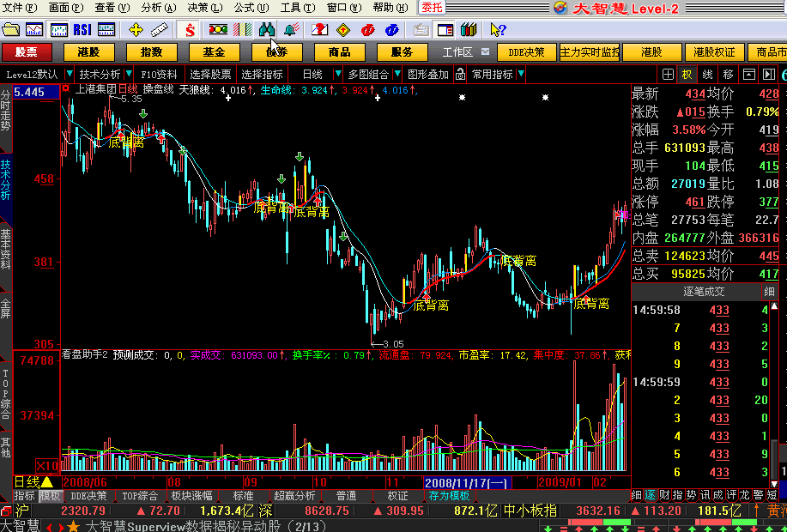Click the previous red arrow in news ticker
Screen dimensions: 787x532
point(49,527)
